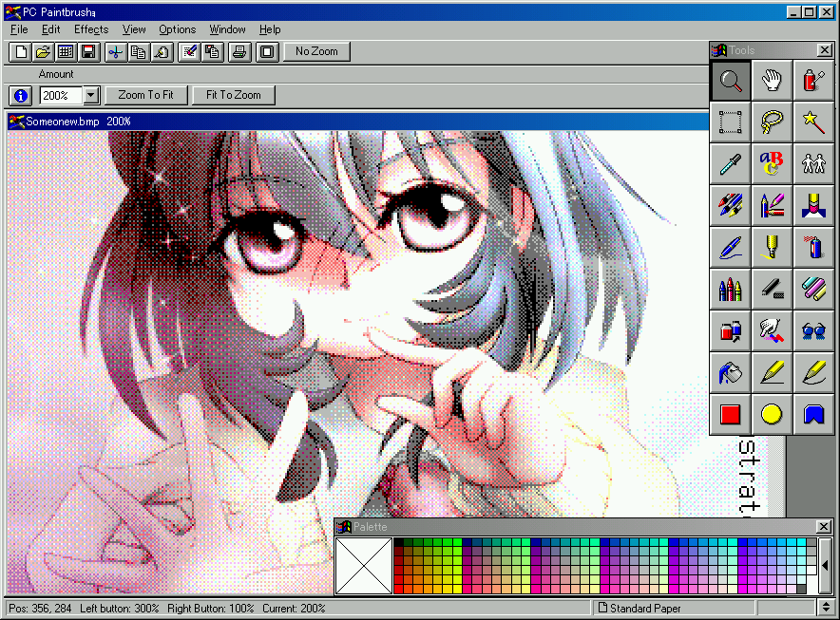Select the red filled rectangle tool
Image resolution: width=840 pixels, height=620 pixels.
tap(730, 414)
